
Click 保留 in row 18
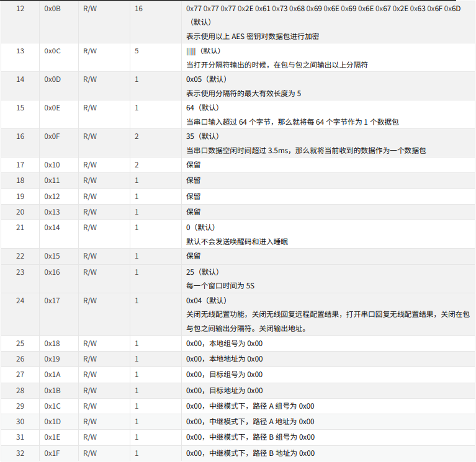(194, 180)
